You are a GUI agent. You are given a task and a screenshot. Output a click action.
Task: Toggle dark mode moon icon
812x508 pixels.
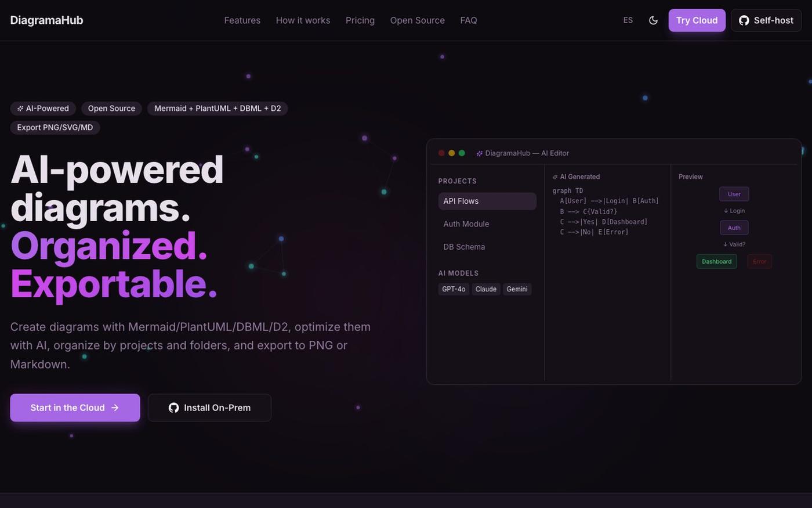pos(653,20)
